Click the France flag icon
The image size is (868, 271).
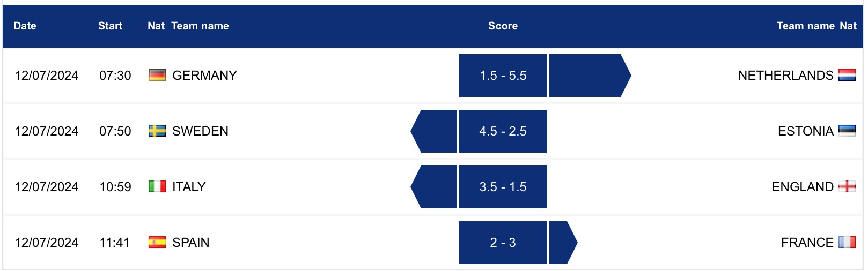(847, 243)
